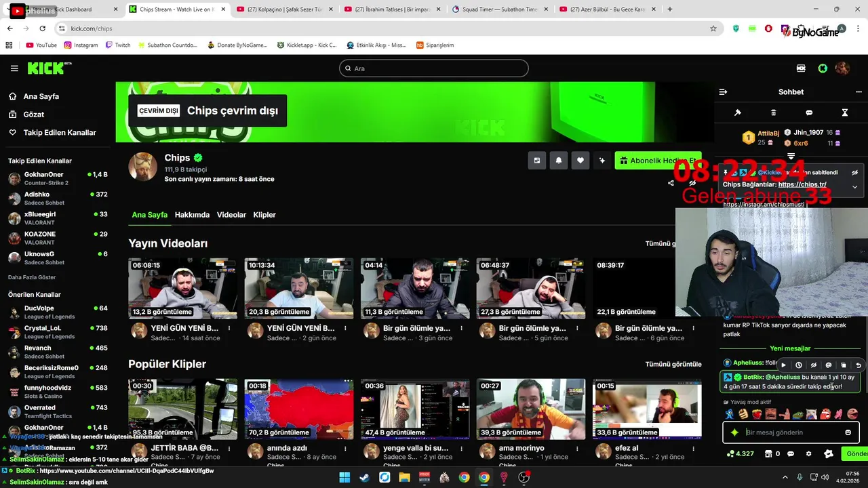868x488 pixels.
Task: Collapse the gift leaderboard arrow
Action: (x=791, y=157)
